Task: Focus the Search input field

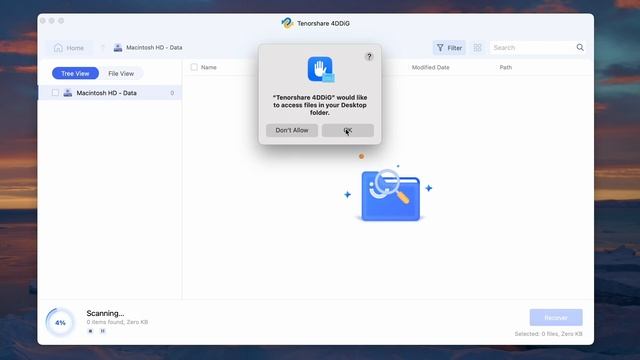Action: 532,48
